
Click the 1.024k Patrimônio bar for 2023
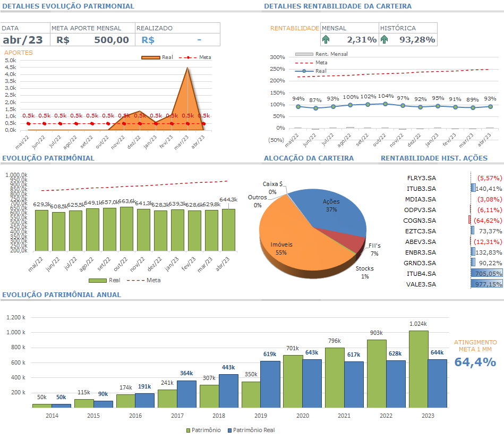click(418, 369)
